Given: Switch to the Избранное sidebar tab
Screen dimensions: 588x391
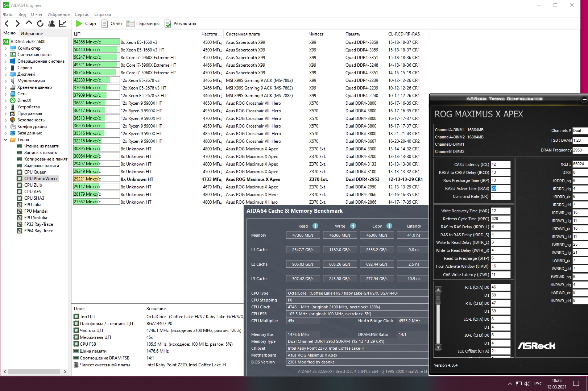Looking at the screenshot, I should click(32, 33).
